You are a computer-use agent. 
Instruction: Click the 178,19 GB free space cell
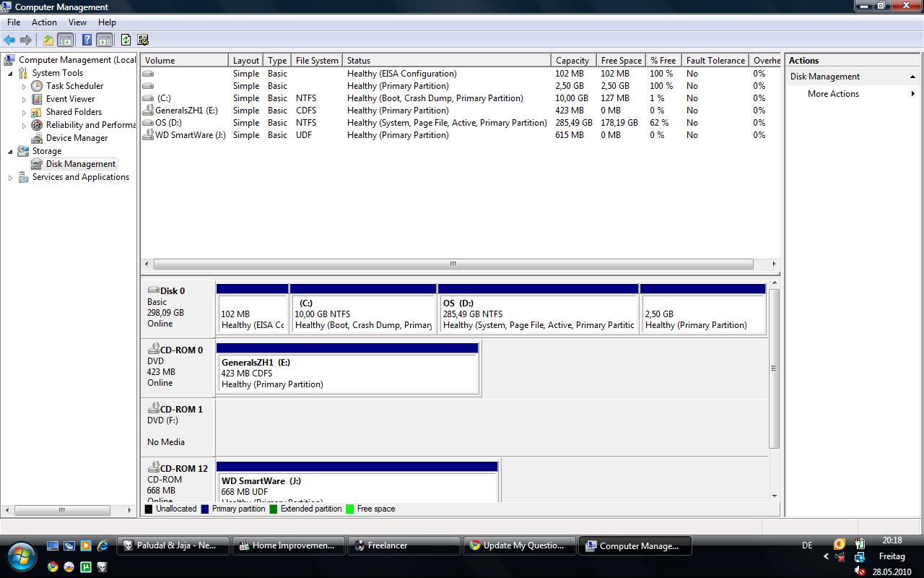[619, 123]
